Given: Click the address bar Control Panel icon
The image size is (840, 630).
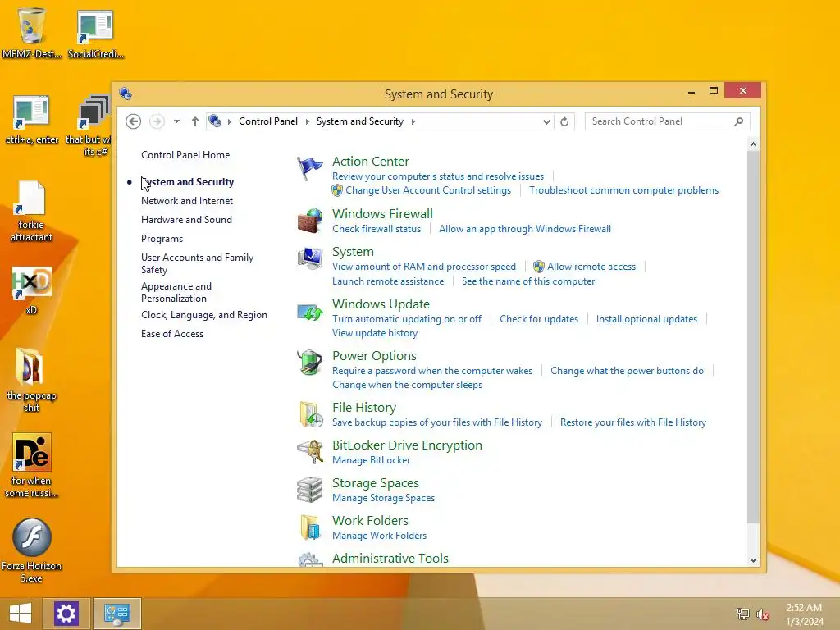Looking at the screenshot, I should [x=215, y=121].
